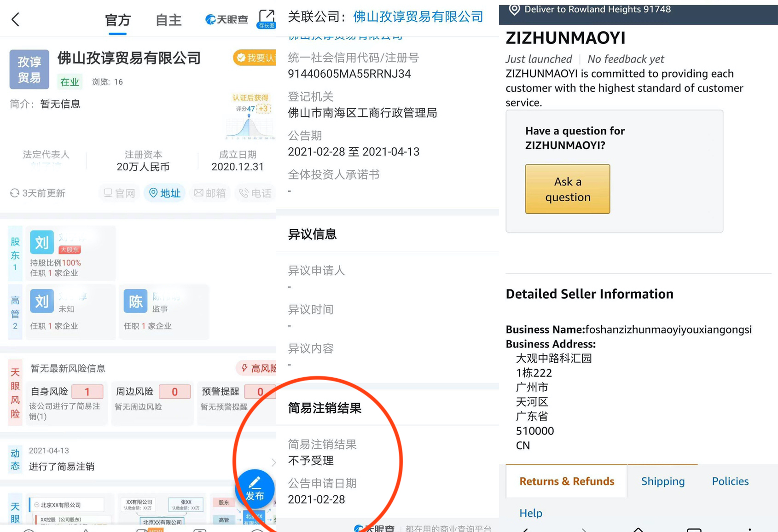
Task: Tap the 在业 status tag
Action: click(70, 82)
